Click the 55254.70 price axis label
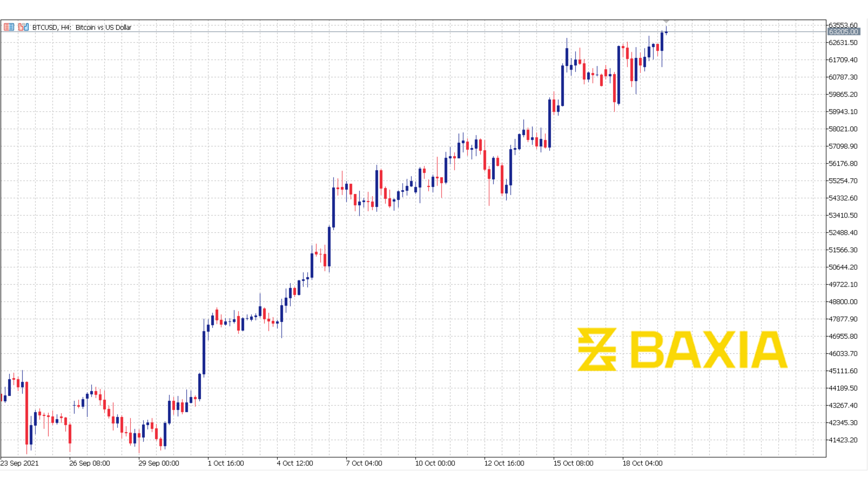Image resolution: width=868 pixels, height=489 pixels. click(843, 181)
